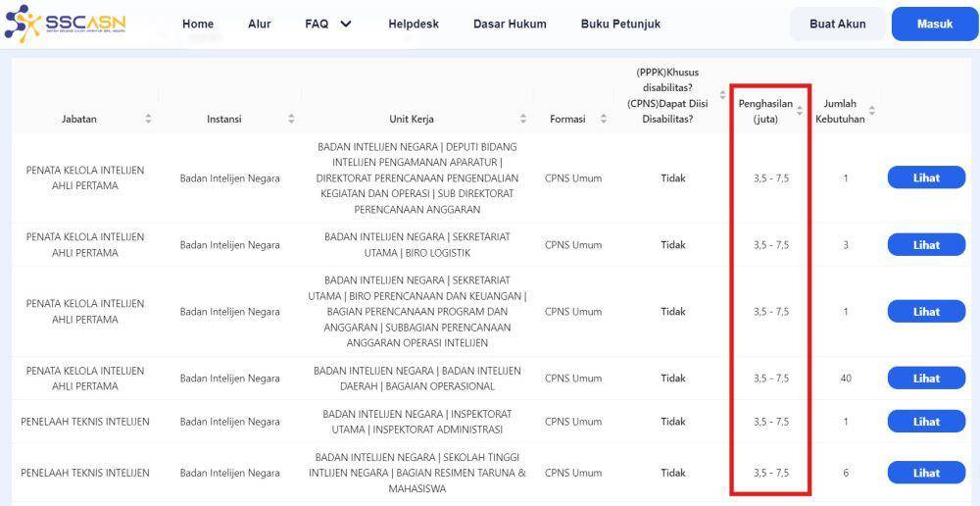Image resolution: width=980 pixels, height=506 pixels.
Task: Select Unit Kerja text for Inspektorat Administrasi
Action: click(416, 422)
